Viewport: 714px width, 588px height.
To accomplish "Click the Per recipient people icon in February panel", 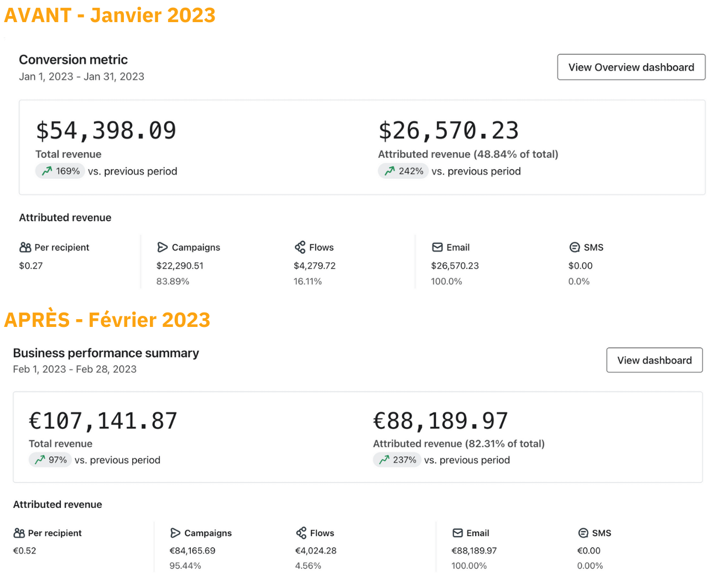I will point(19,533).
